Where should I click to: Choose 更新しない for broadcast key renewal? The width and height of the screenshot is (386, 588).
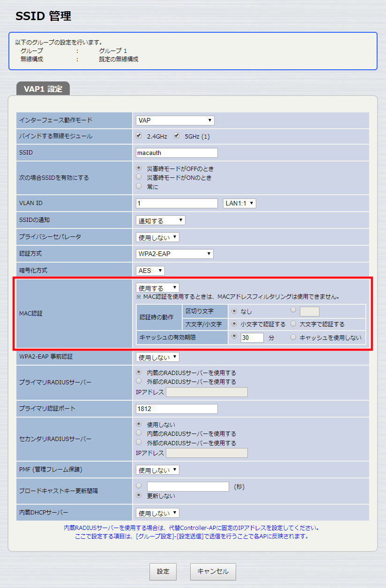tap(137, 495)
